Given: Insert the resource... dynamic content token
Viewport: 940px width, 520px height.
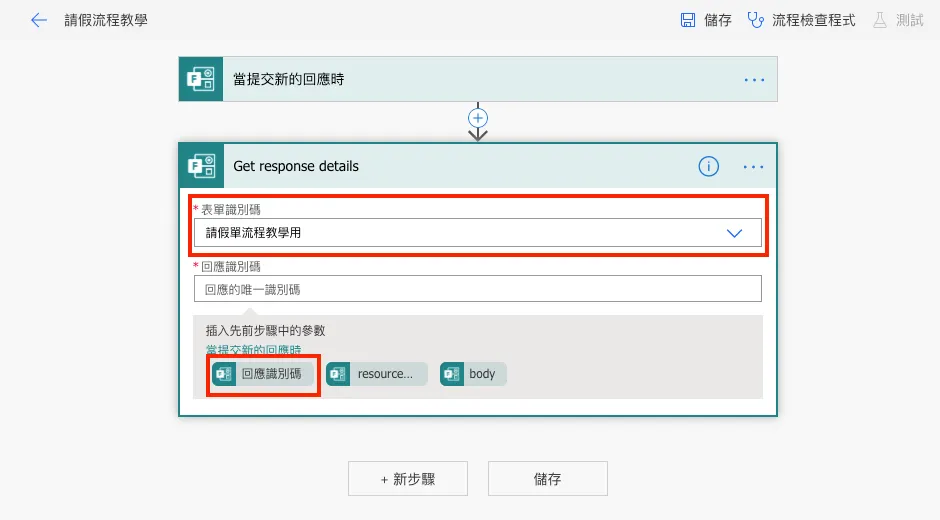Looking at the screenshot, I should [x=376, y=374].
